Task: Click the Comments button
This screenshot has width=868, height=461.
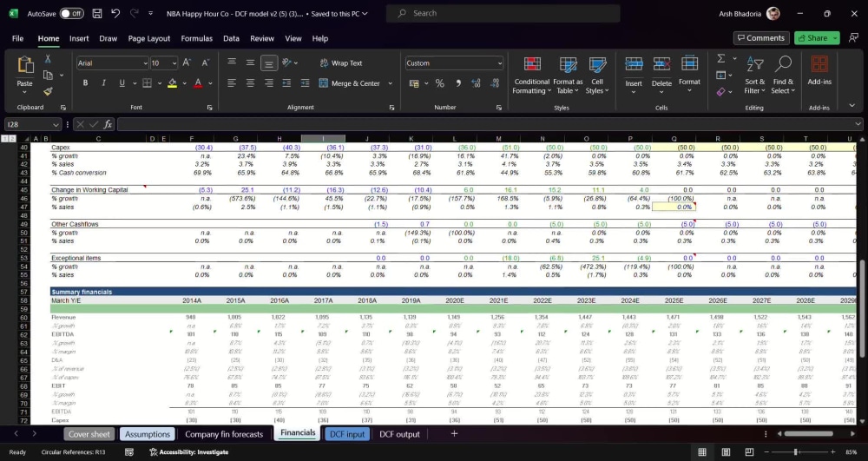Action: point(761,37)
